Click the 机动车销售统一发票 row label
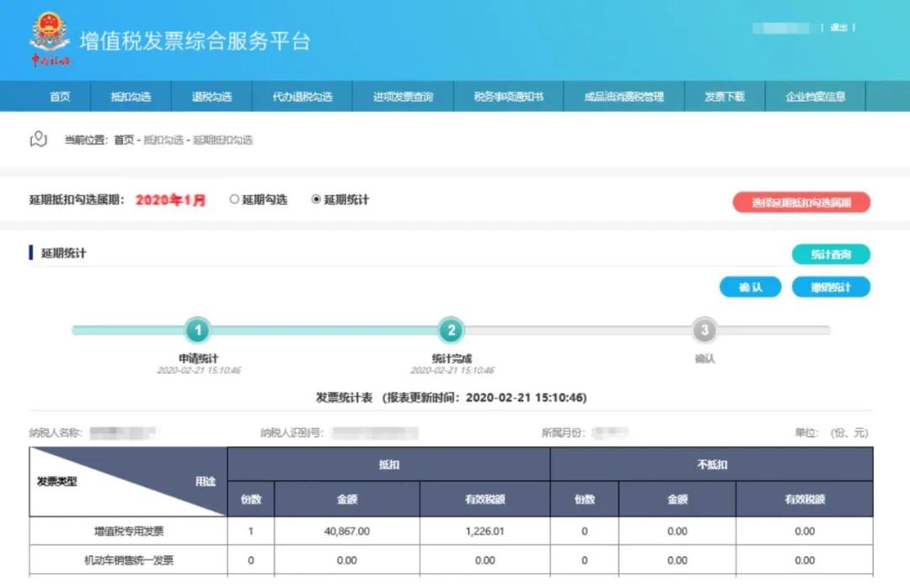 129,560
